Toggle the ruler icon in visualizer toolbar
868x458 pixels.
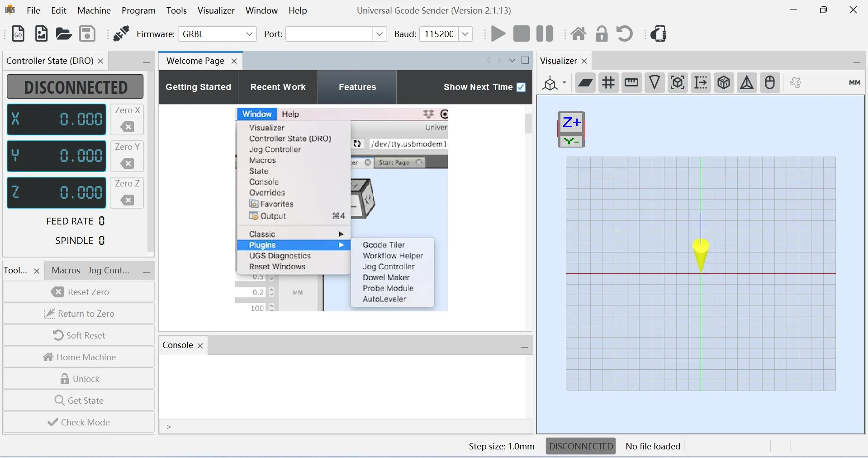click(631, 83)
